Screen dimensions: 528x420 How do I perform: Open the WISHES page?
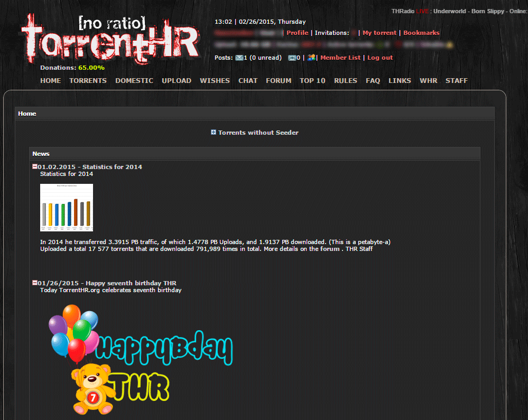215,81
